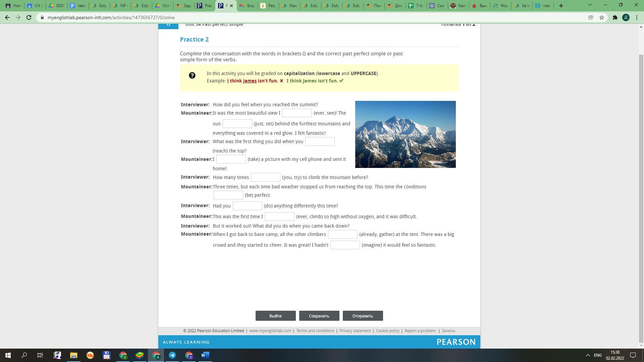The height and width of the screenshot is (362, 644).
Task: Open the 'Зачеты' footer link
Action: 448,331
